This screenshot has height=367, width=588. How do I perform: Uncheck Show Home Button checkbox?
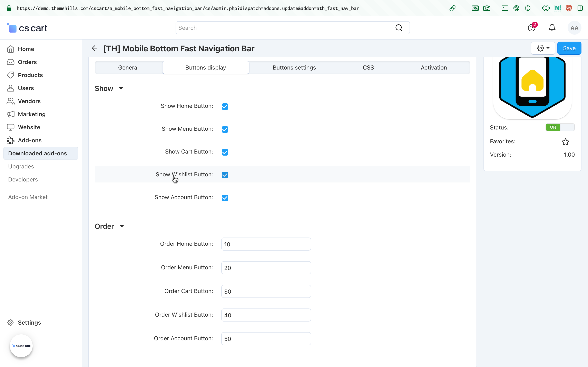tap(225, 107)
